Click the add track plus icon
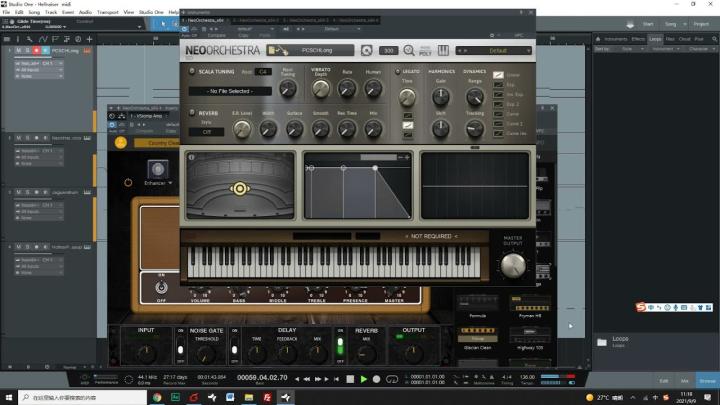720x405 pixels. click(90, 39)
